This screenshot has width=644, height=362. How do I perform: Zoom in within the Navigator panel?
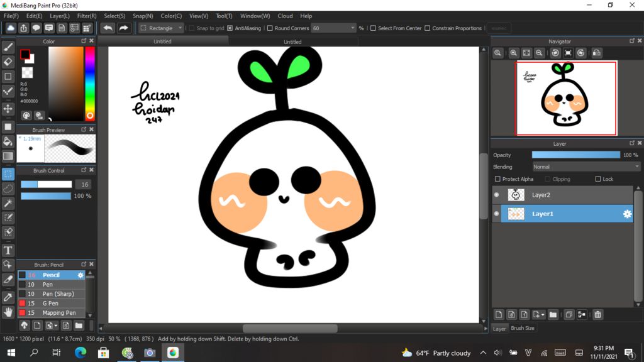pyautogui.click(x=513, y=53)
